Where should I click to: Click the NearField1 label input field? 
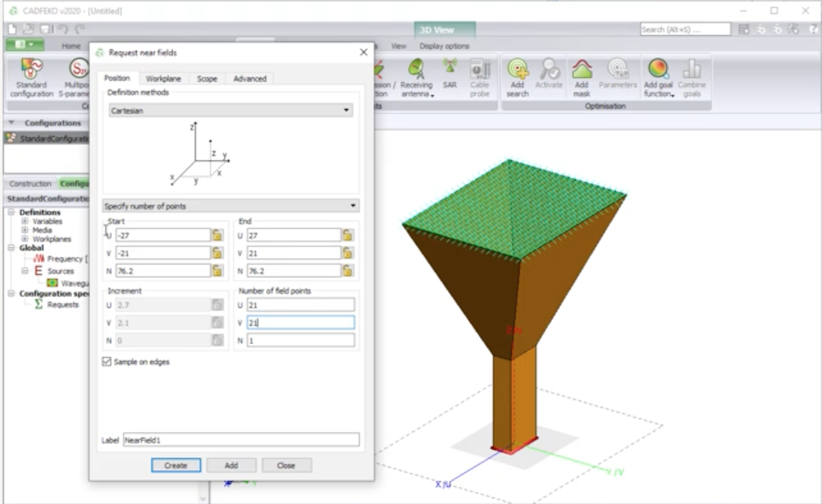pos(241,440)
